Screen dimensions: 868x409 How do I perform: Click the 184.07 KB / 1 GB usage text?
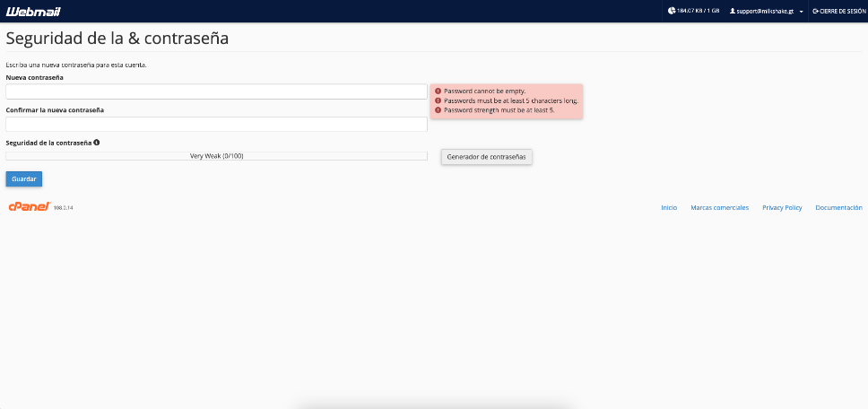tap(698, 11)
